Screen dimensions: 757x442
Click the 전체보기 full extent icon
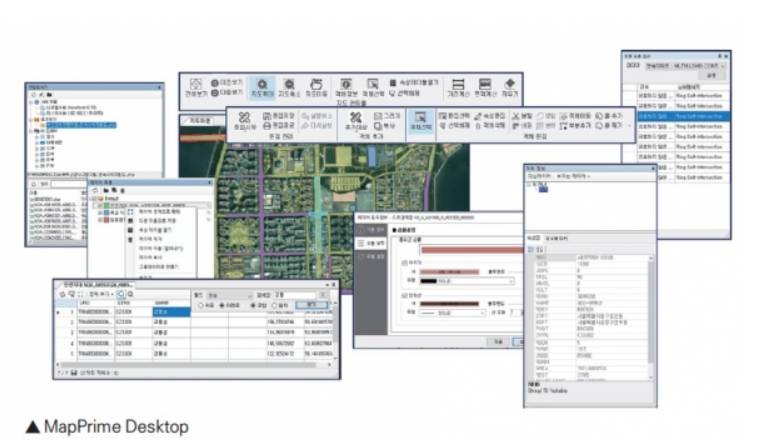[x=193, y=89]
